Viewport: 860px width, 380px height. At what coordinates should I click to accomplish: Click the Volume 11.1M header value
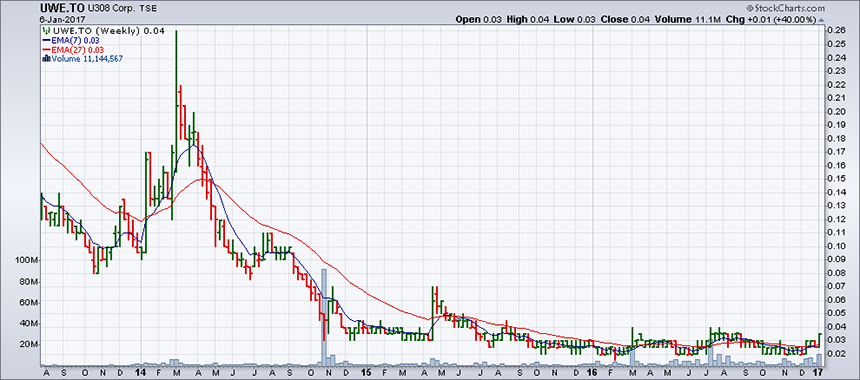click(688, 20)
